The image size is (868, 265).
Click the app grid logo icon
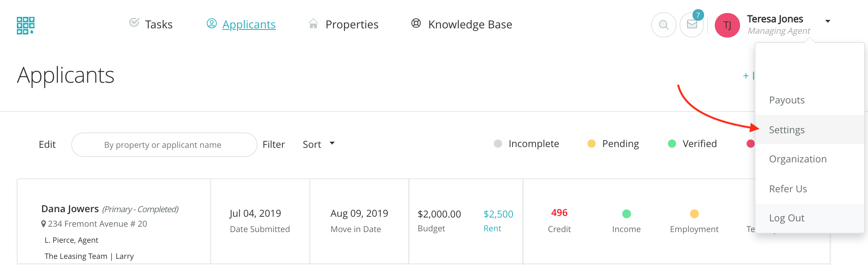[x=26, y=25]
